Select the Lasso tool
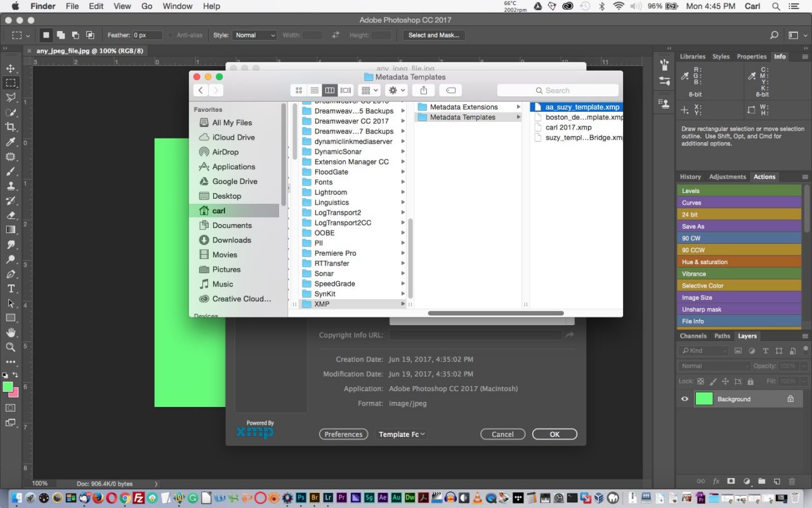 [x=11, y=97]
